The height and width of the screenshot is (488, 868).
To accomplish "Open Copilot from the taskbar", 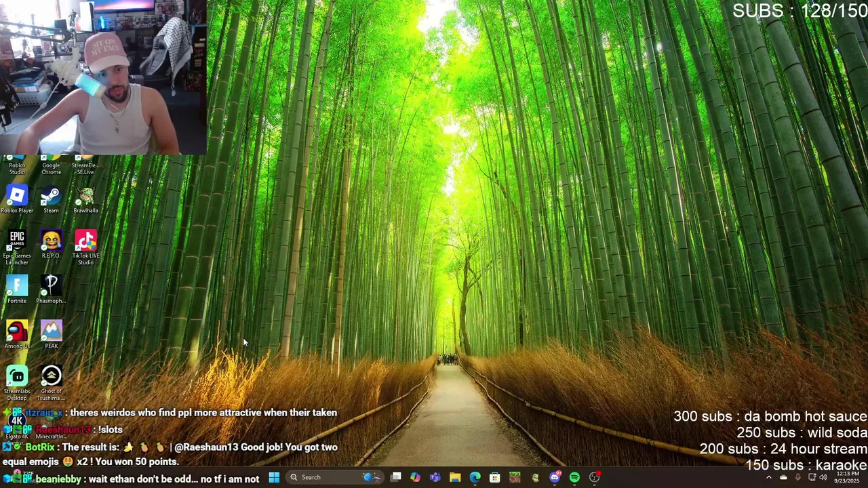I will pyautogui.click(x=415, y=477).
